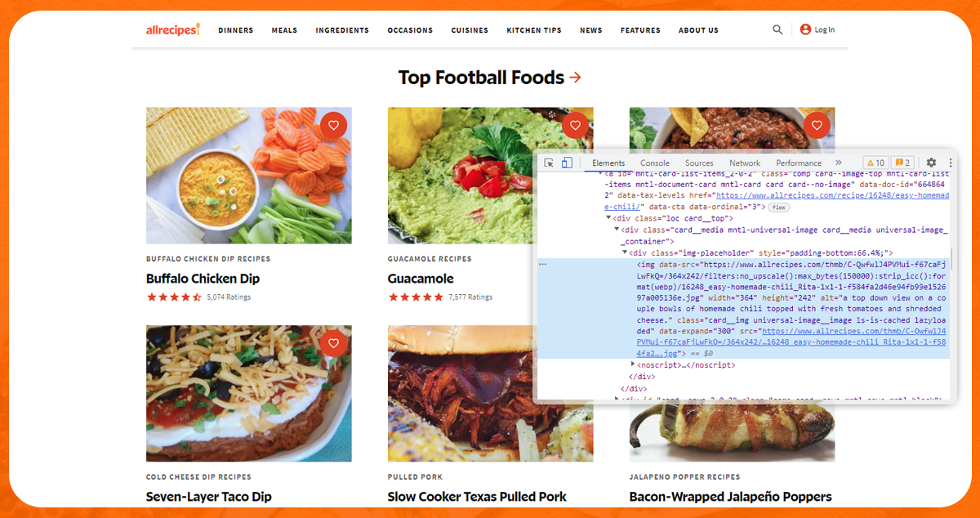Image resolution: width=980 pixels, height=518 pixels.
Task: Show more DevTools tabs with double chevron
Action: point(838,163)
